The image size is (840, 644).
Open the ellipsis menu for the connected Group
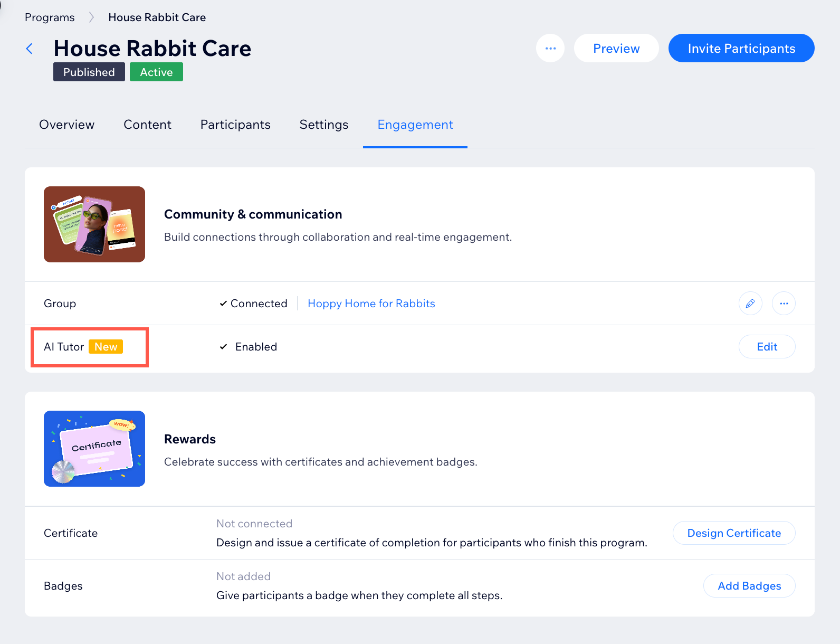click(784, 304)
